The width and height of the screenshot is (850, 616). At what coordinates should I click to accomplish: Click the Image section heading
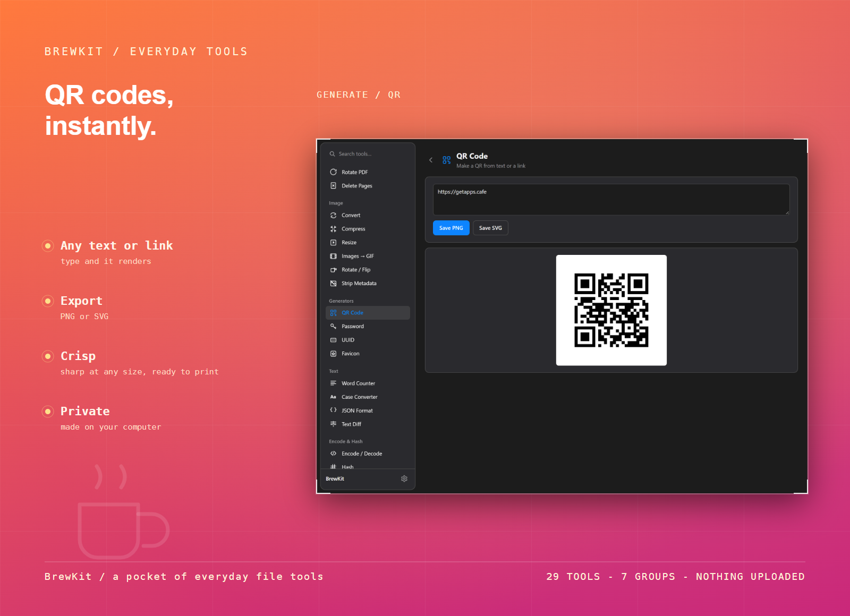(336, 203)
